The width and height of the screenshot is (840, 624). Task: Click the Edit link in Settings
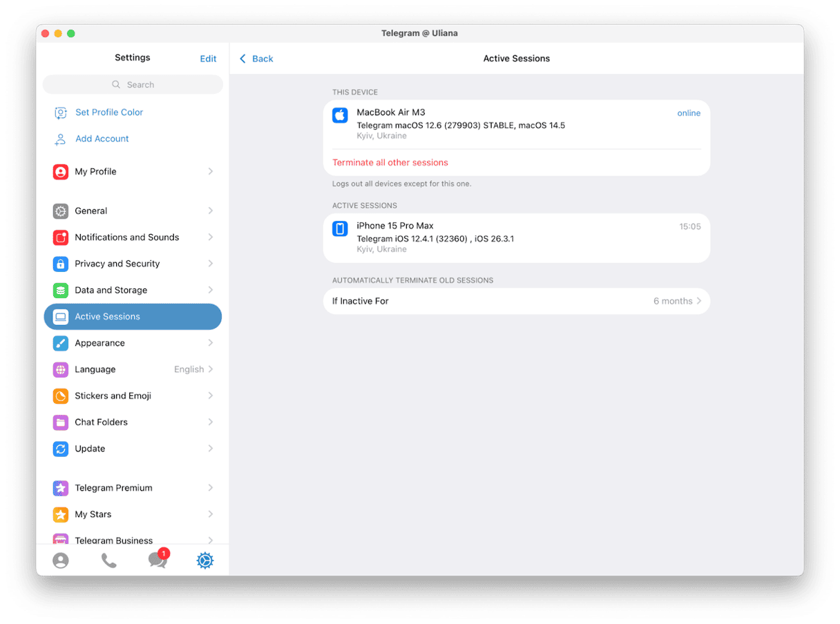(208, 59)
